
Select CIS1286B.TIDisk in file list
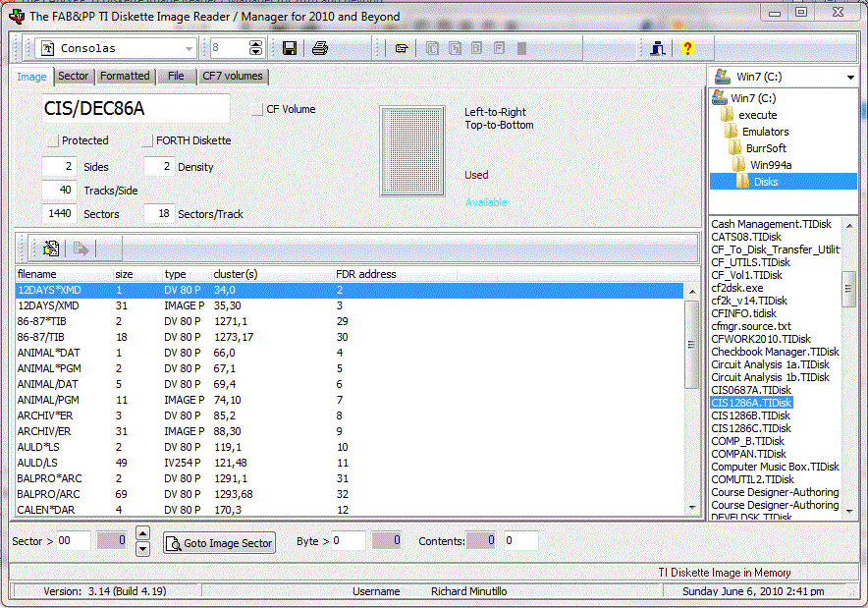[x=751, y=415]
